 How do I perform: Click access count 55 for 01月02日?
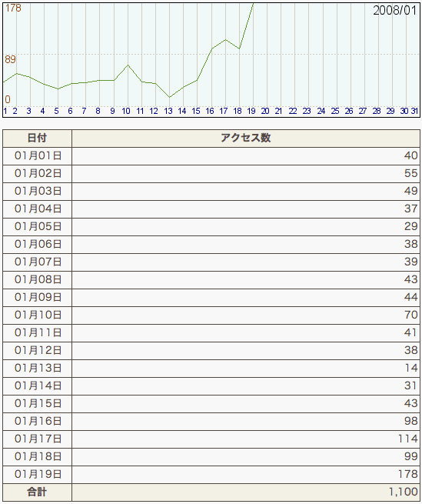pos(410,174)
